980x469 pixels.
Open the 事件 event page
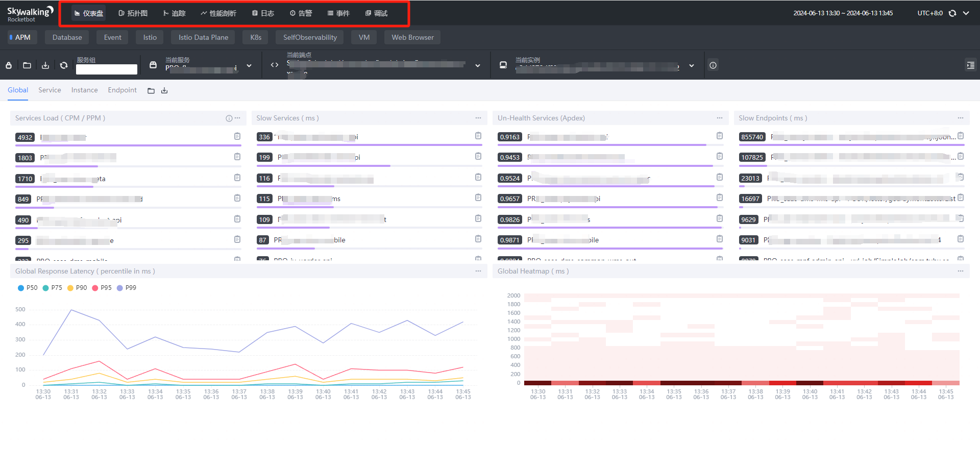(x=339, y=13)
